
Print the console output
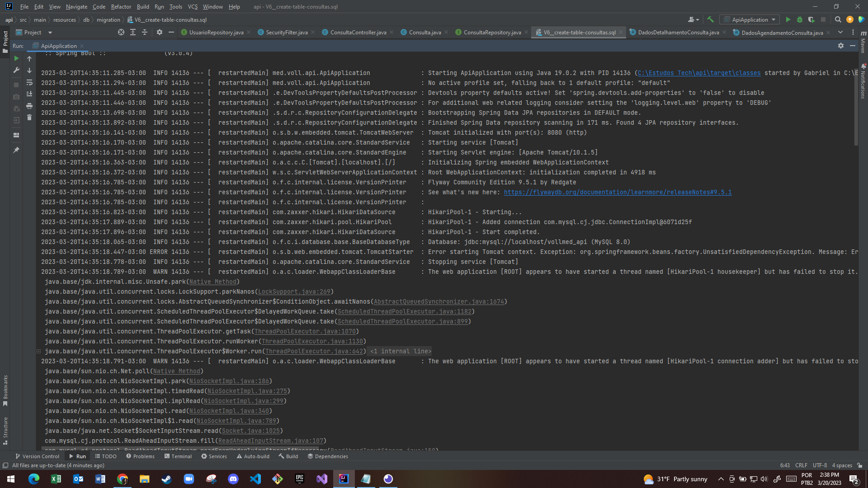click(x=29, y=106)
